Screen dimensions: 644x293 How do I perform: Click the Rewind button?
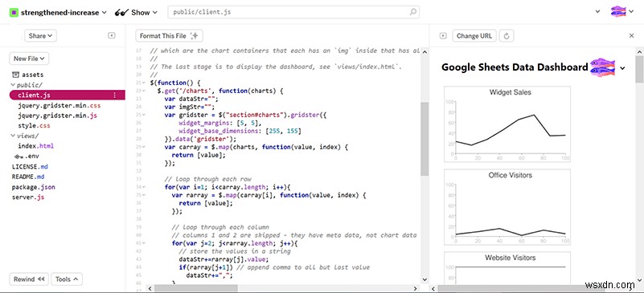coord(29,279)
